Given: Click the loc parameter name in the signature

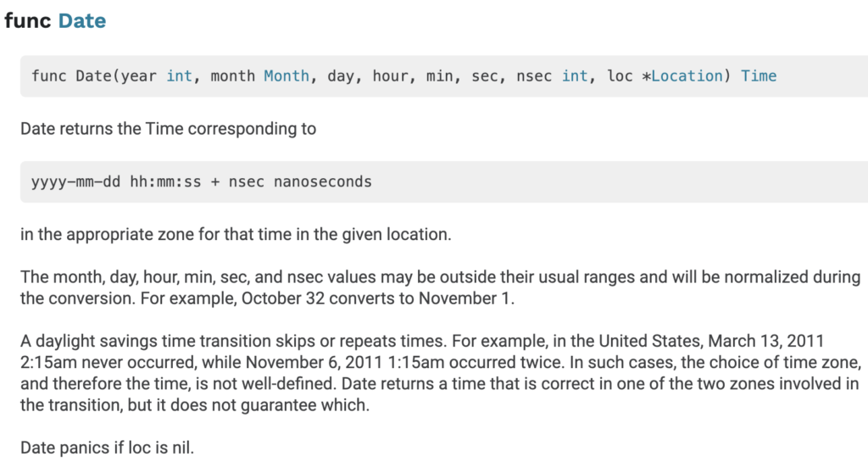Looking at the screenshot, I should 620,76.
